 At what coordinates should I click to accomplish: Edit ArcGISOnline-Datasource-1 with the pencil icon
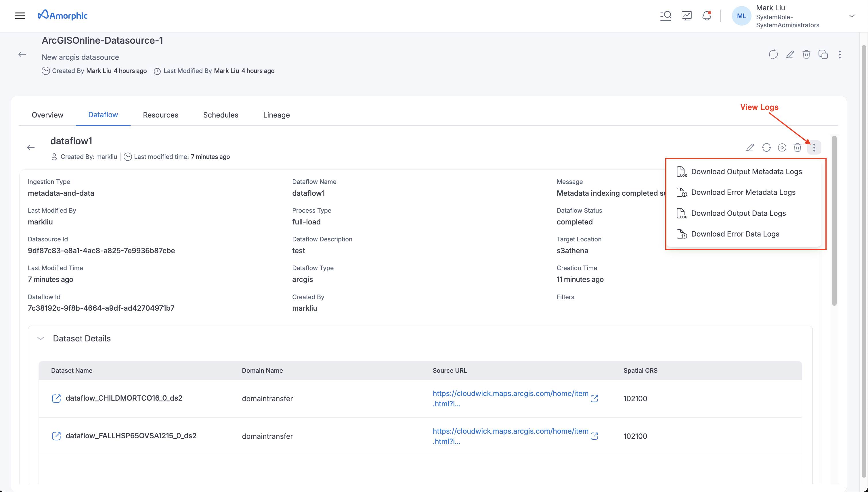click(790, 54)
